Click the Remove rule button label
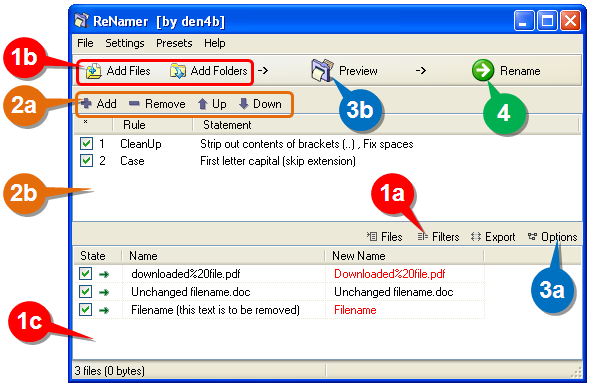Screen dimensions: 593x387 click(x=165, y=104)
